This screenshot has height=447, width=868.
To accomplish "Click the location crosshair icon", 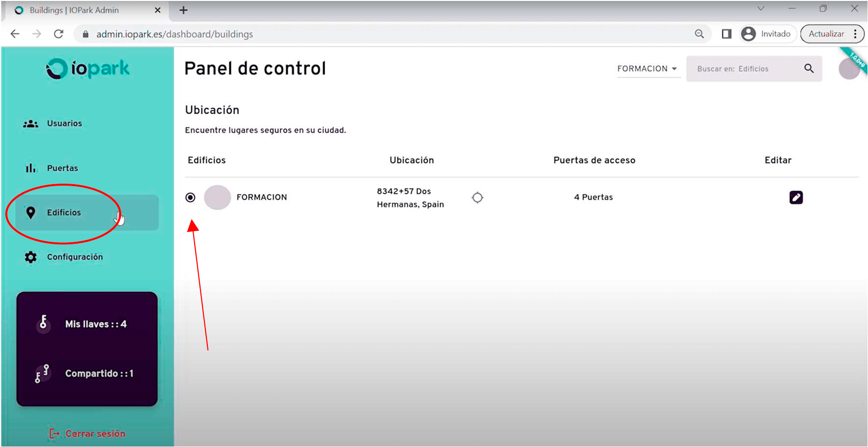I will coord(477,197).
